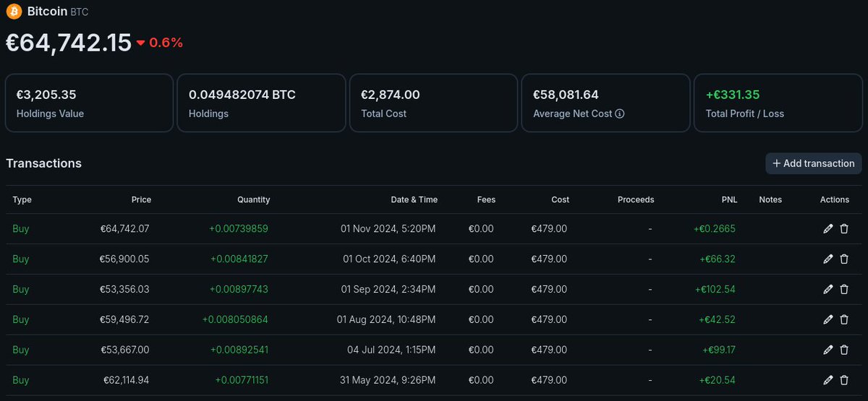Click quantity +0.00892541
This screenshot has width=868, height=401.
tap(239, 350)
